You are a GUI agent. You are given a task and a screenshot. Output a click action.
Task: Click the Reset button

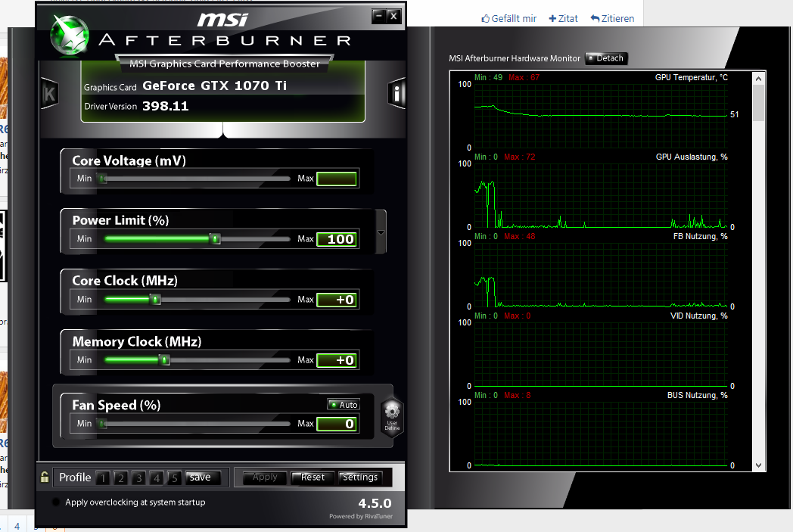(313, 478)
